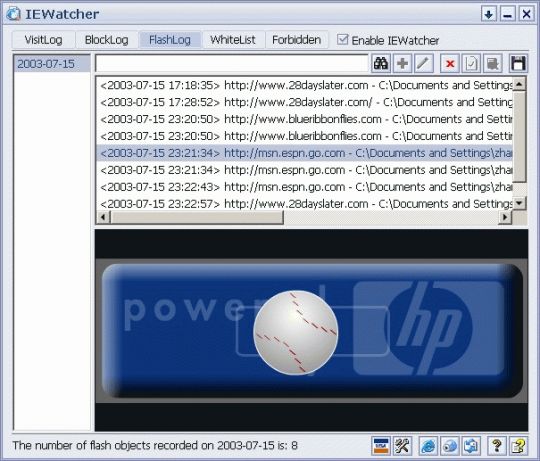Click the horizontal scroll-right arrow
540x461 pixels.
tap(505, 217)
